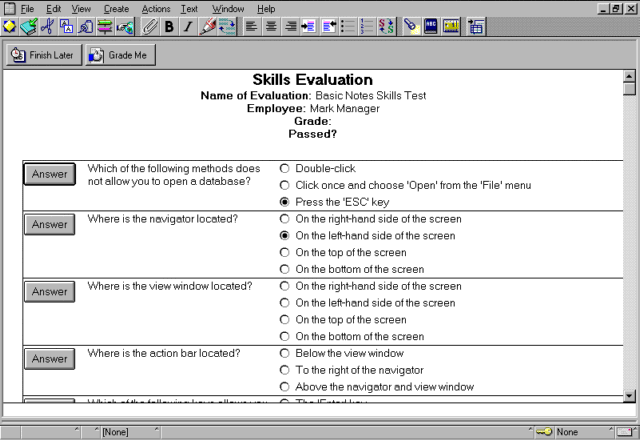Click the Indent paragraph icon
Image resolution: width=640 pixels, height=440 pixels.
point(309,27)
